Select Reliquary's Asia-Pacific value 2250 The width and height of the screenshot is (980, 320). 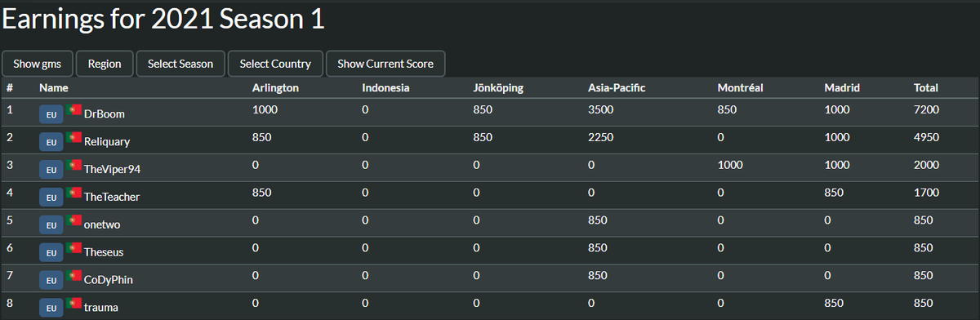pyautogui.click(x=600, y=137)
